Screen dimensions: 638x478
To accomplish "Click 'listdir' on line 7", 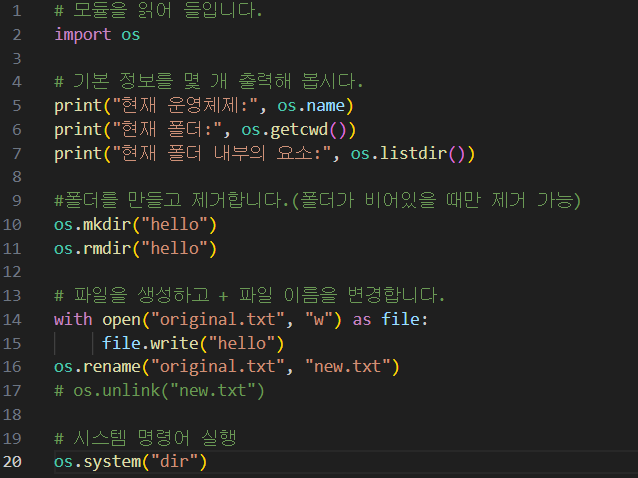I will 413,153.
